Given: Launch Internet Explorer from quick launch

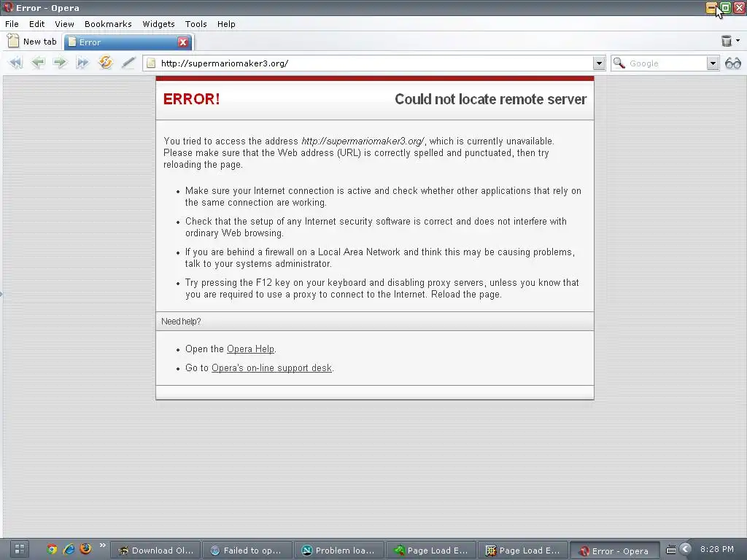Looking at the screenshot, I should pos(69,549).
